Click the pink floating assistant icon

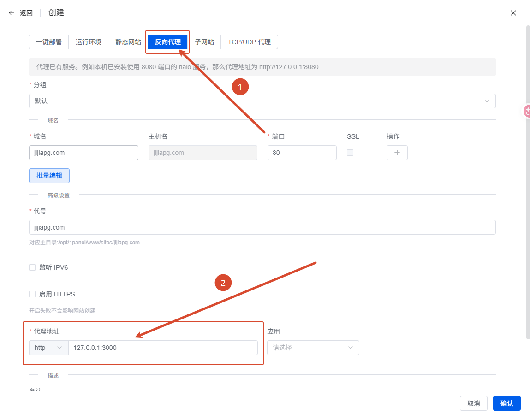click(527, 111)
